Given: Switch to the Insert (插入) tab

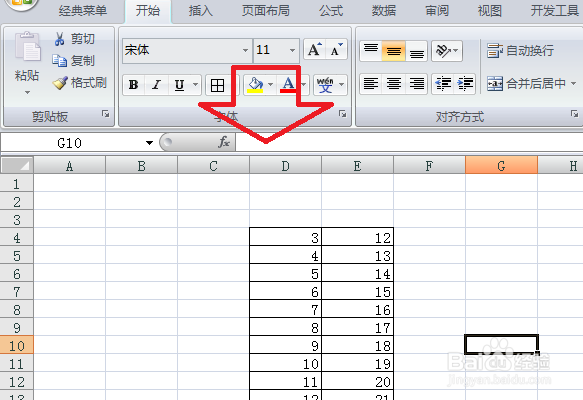Looking at the screenshot, I should (201, 10).
